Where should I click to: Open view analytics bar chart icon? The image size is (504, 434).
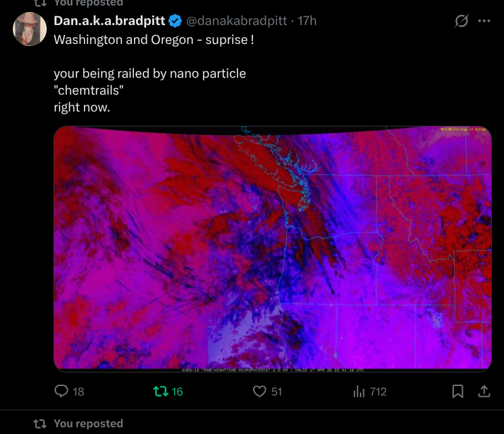tap(359, 391)
